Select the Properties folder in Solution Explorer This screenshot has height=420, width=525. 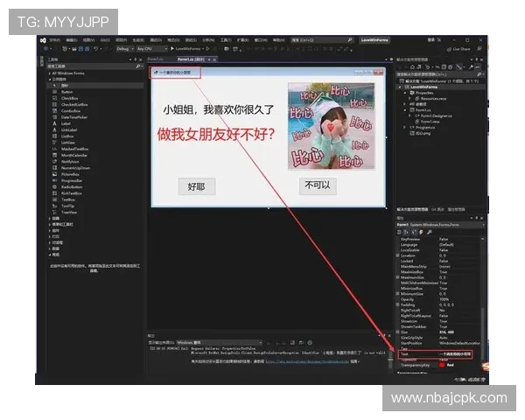[424, 93]
